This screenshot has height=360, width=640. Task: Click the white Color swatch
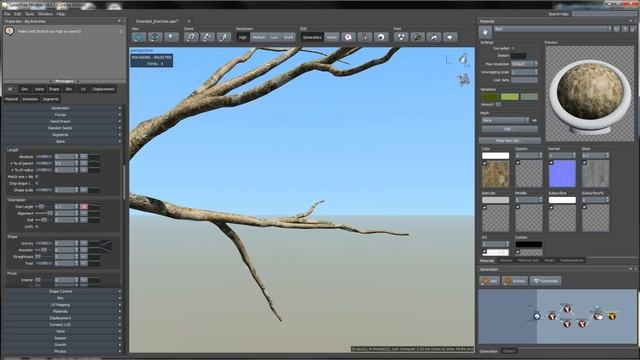click(496, 156)
